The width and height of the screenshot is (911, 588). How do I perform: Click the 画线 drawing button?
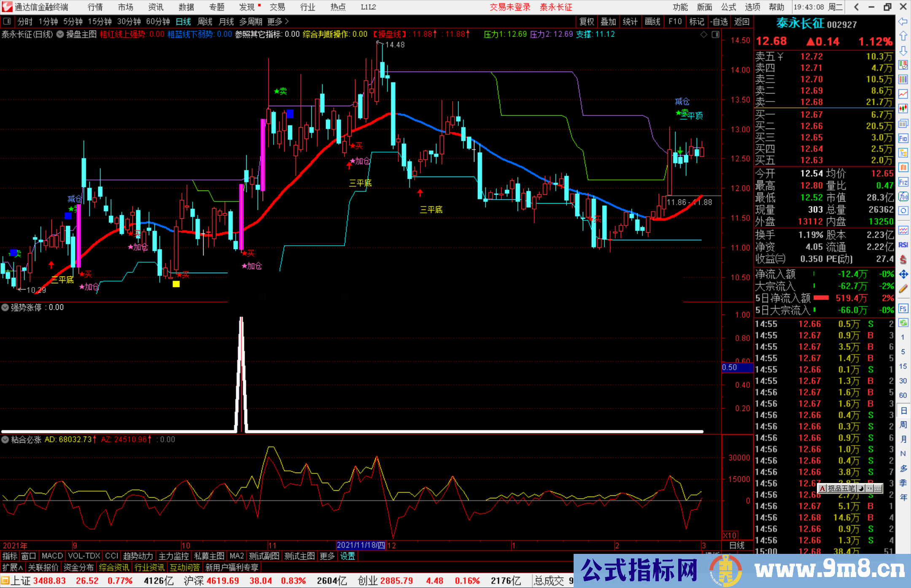[x=652, y=21]
